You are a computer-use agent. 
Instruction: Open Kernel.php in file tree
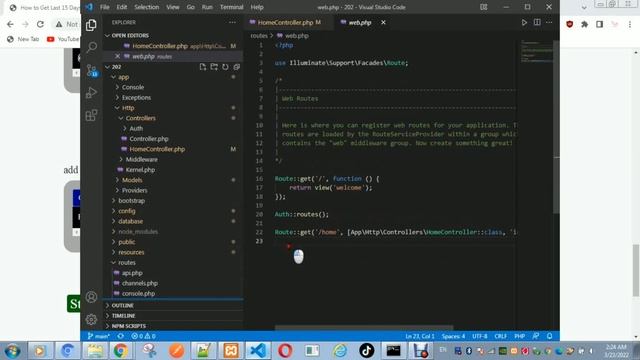point(140,170)
